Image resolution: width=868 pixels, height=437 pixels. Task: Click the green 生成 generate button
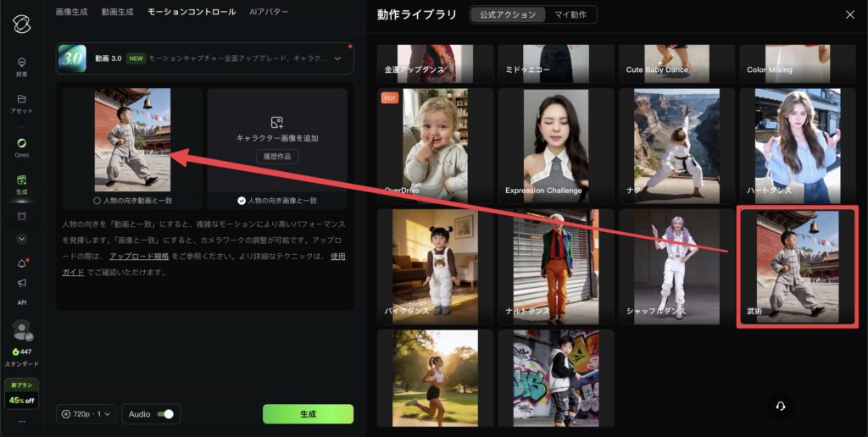[x=308, y=414]
